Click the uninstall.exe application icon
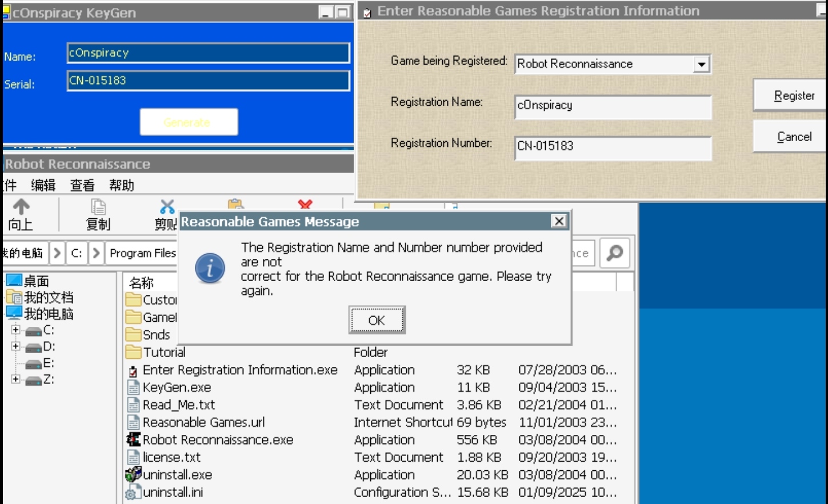828x504 pixels. [x=133, y=474]
